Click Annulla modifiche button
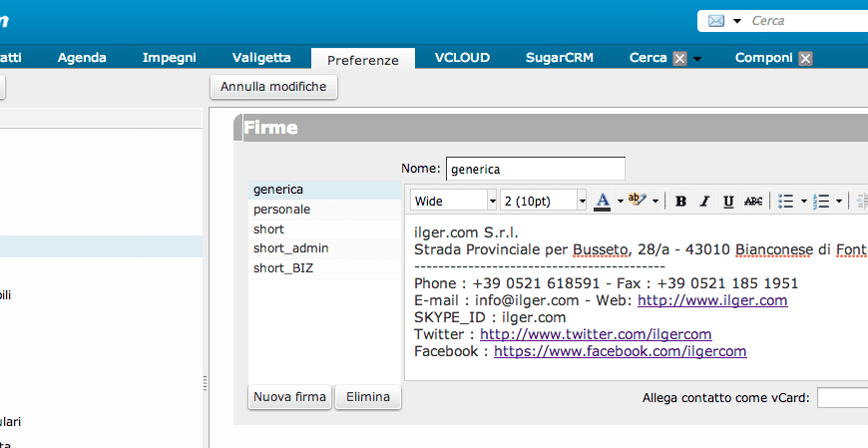 [273, 87]
